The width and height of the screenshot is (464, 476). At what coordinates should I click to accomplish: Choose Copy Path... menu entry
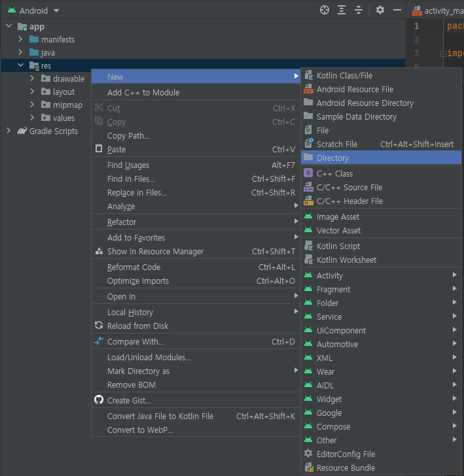196,136
